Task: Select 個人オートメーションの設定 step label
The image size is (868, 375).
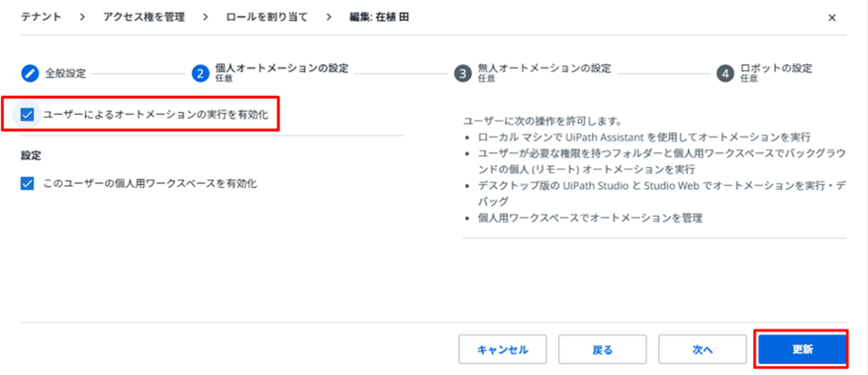Action: 282,68
